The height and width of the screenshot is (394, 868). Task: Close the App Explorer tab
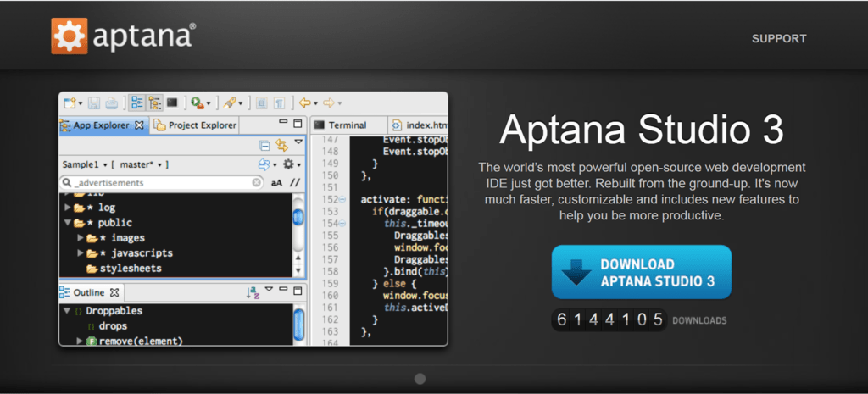[x=139, y=125]
